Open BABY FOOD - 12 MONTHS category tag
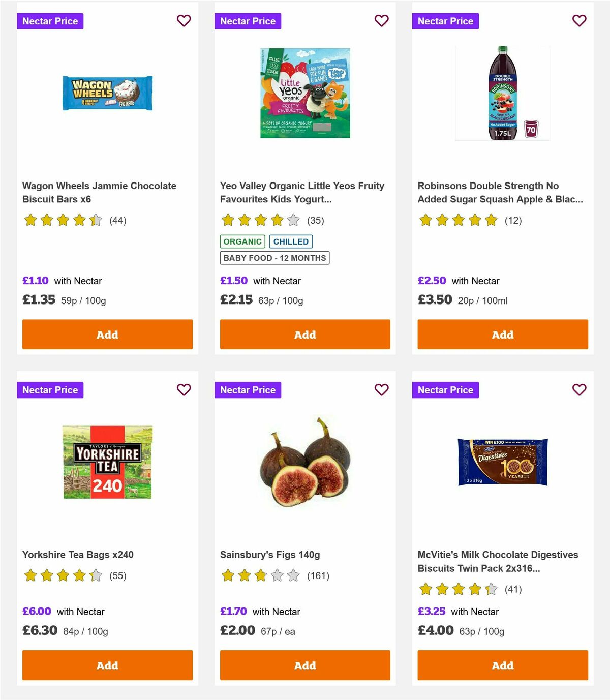610x700 pixels. coord(273,258)
